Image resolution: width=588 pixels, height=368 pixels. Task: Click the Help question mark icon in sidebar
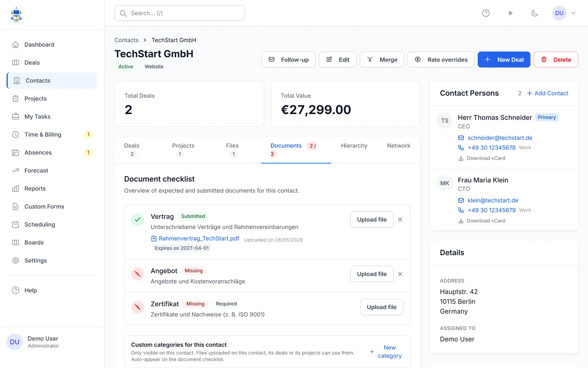(15, 290)
